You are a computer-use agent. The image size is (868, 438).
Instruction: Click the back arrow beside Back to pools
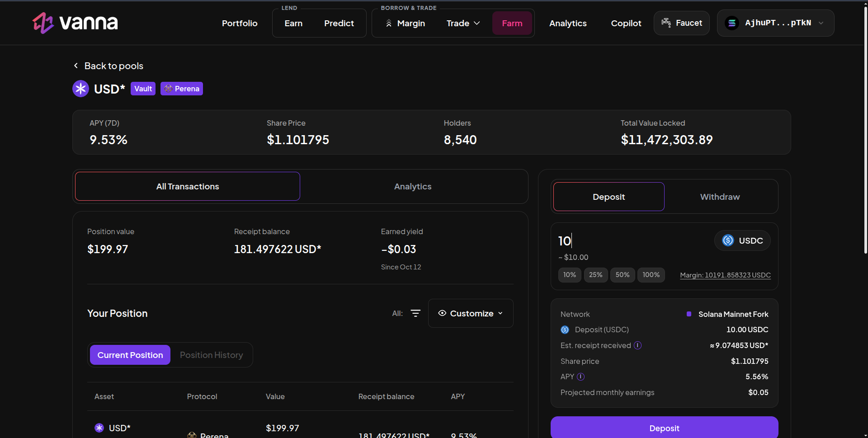point(76,66)
